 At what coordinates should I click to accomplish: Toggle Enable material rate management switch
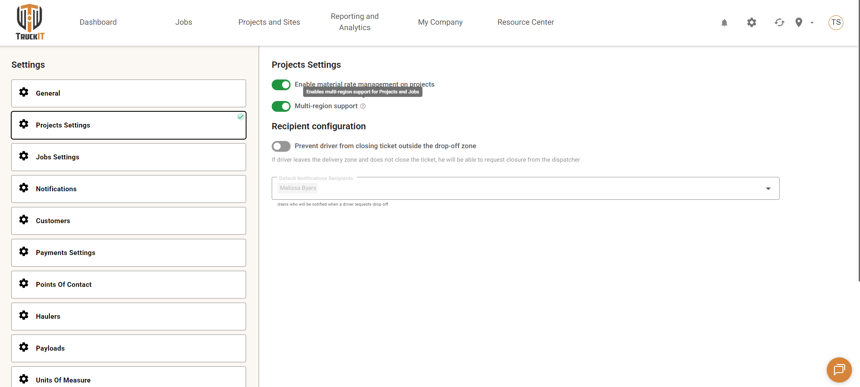[x=281, y=84]
